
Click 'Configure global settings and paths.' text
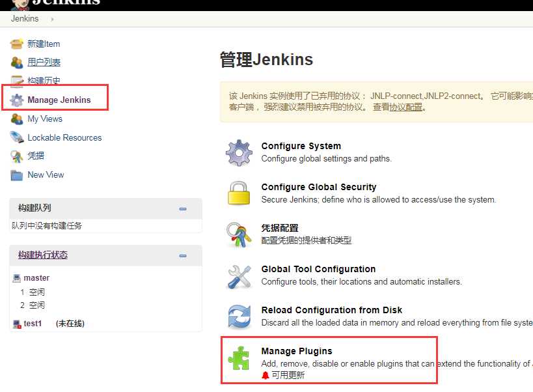(326, 159)
